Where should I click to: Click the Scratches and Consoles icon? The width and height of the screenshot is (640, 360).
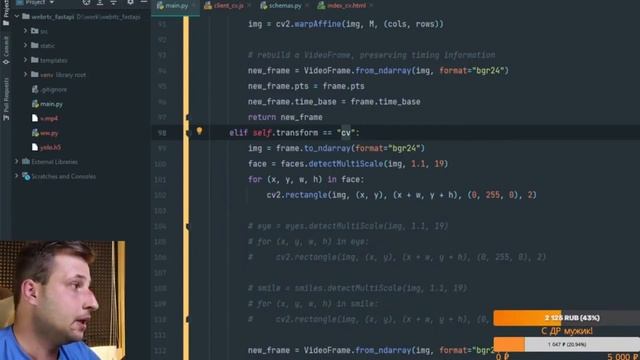click(x=26, y=176)
